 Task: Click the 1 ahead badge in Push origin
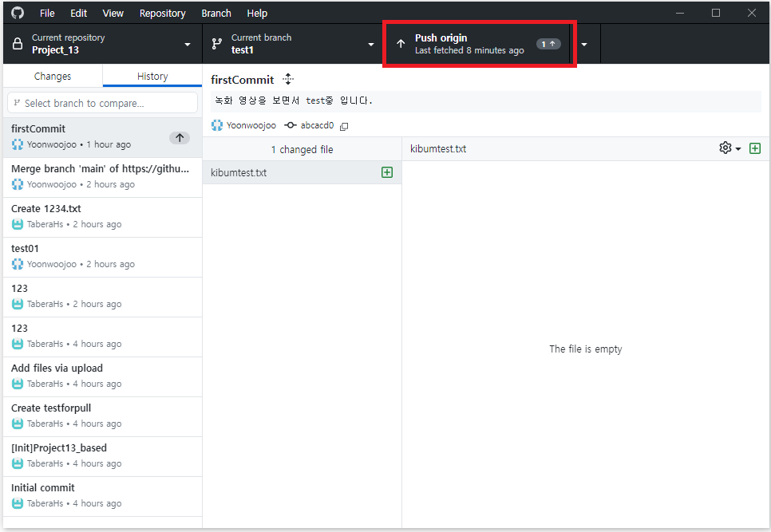pyautogui.click(x=548, y=44)
